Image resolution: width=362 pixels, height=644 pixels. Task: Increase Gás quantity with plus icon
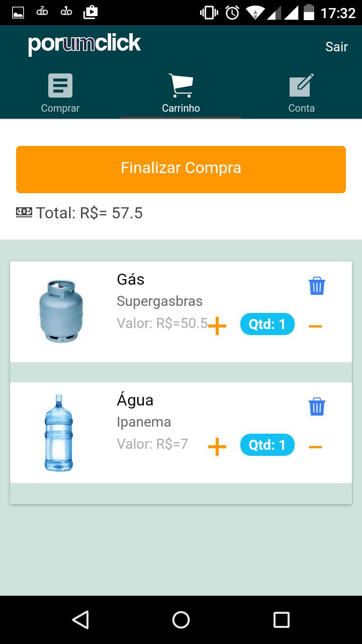[217, 326]
